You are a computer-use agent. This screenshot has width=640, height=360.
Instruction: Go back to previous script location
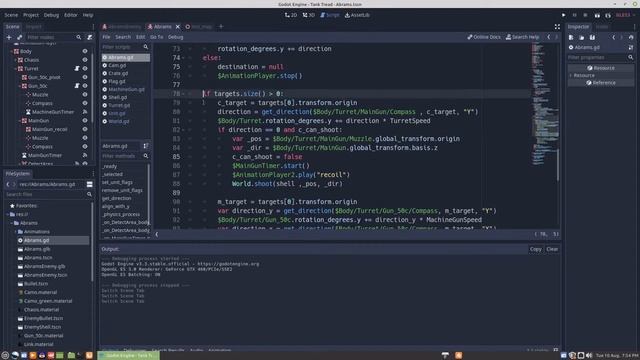[x=549, y=37]
